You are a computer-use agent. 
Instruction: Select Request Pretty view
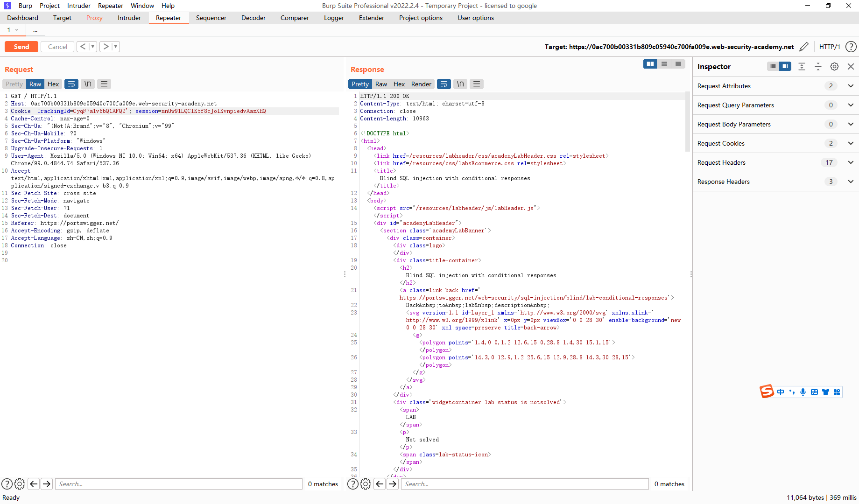coord(14,84)
